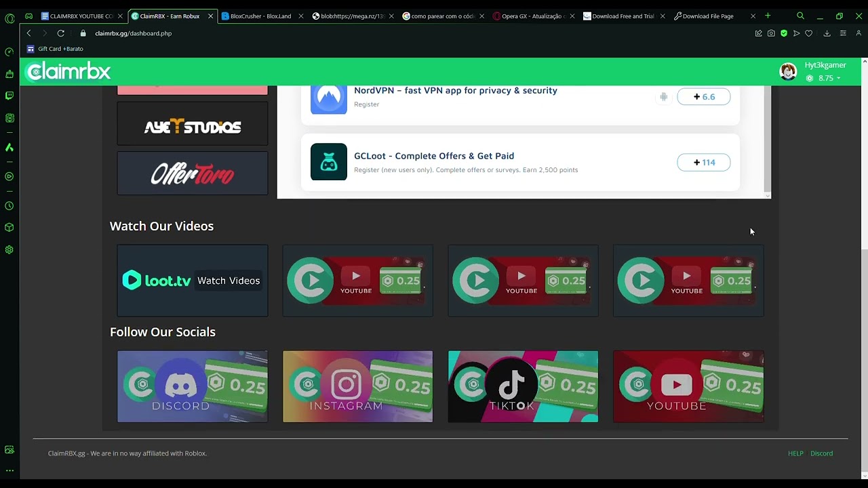
Task: Open the first YouTube 0.25 video card
Action: tap(357, 281)
